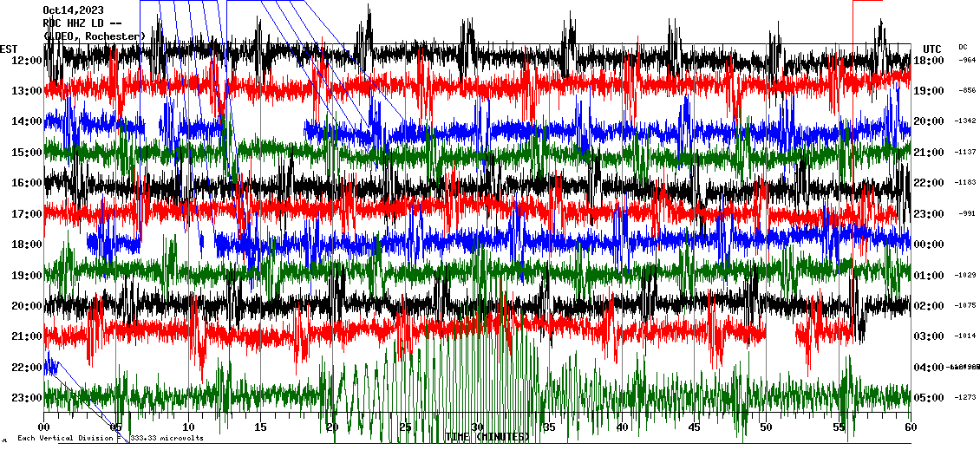
Task: Click the 15 minute axis tick label
Action: pyautogui.click(x=260, y=427)
